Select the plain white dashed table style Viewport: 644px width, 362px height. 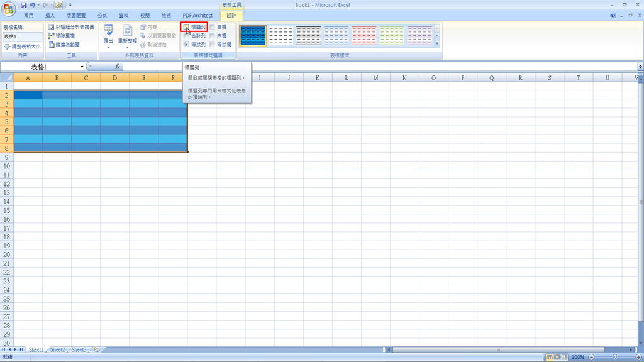click(281, 36)
